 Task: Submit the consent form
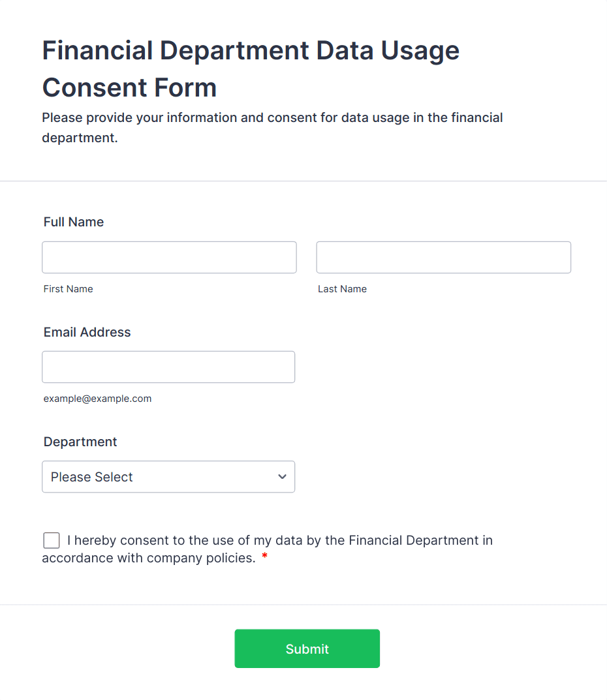click(307, 648)
